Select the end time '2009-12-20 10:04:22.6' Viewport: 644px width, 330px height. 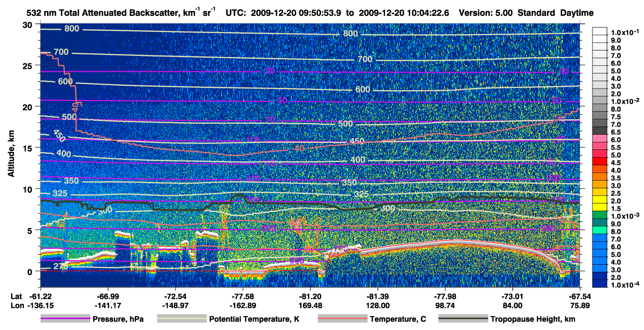coord(403,13)
